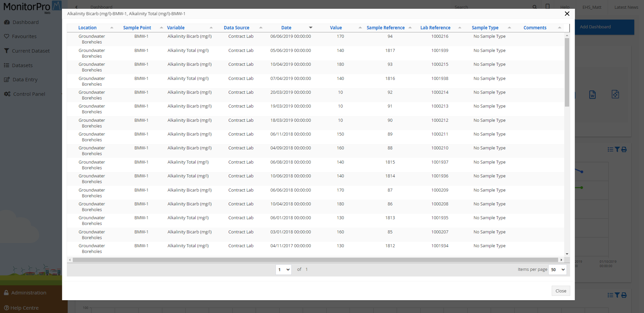Click the scroll up arrow of table
Screen dimensions: 644x313
point(567,35)
